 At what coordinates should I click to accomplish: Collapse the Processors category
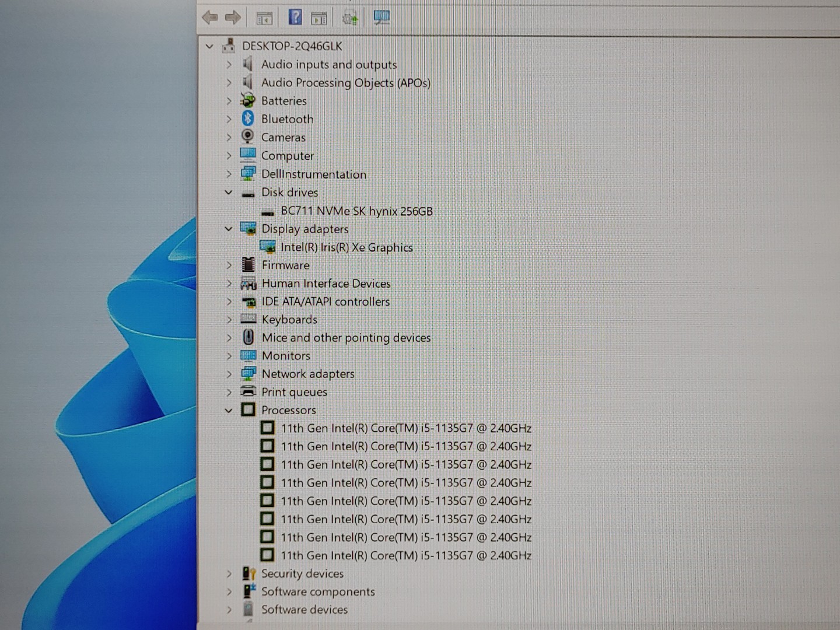(229, 410)
